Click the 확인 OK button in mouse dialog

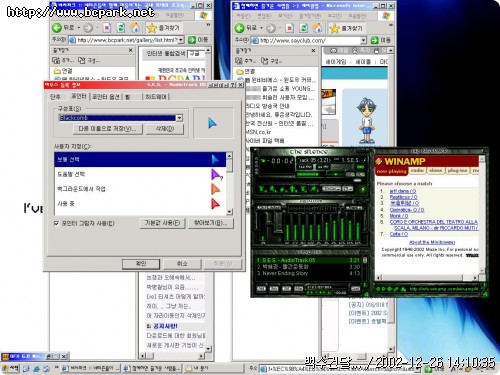coord(141,264)
